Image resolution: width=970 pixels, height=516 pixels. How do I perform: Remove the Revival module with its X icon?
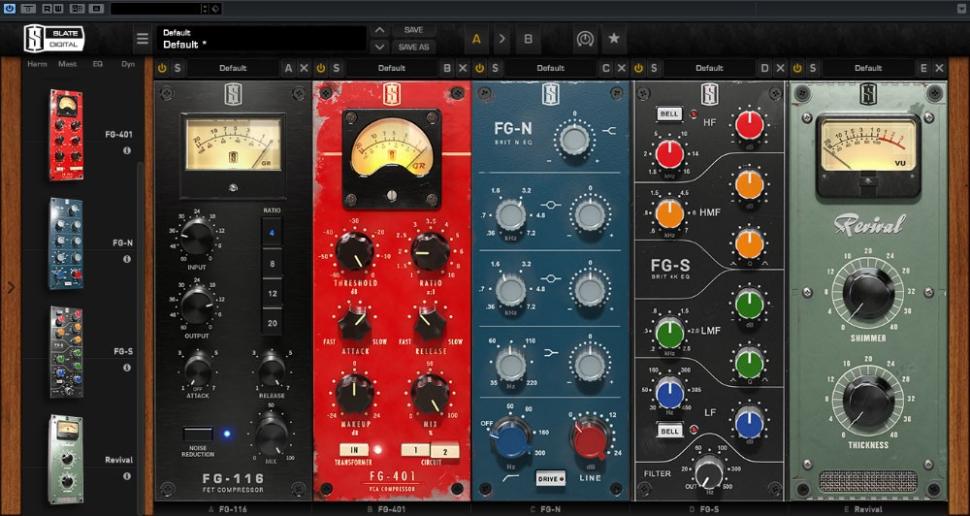point(939,68)
